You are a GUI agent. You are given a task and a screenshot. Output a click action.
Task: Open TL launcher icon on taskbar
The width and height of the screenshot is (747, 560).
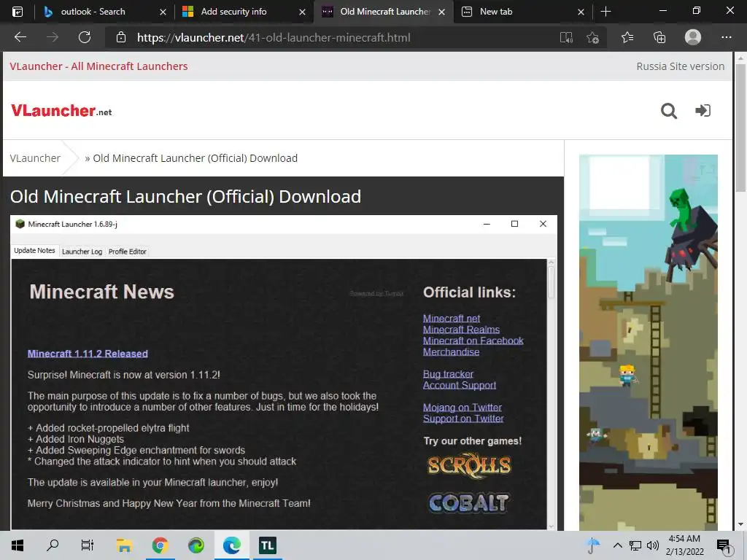coord(267,545)
